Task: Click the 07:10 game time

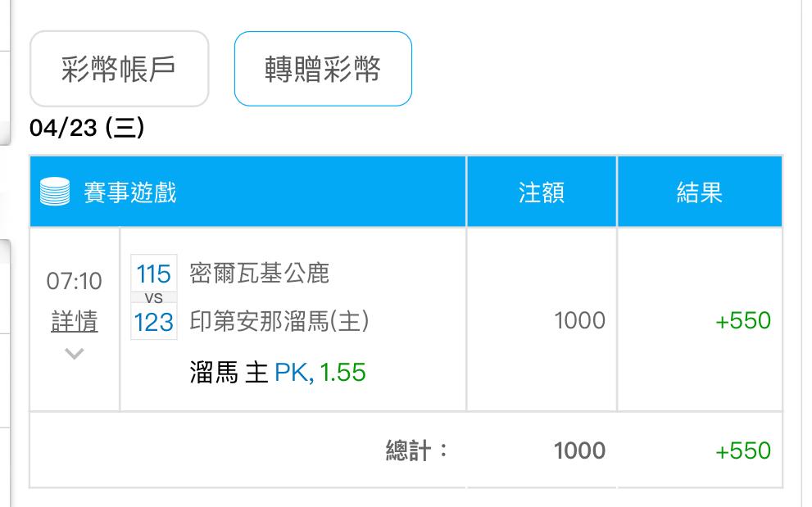Action: 75,282
